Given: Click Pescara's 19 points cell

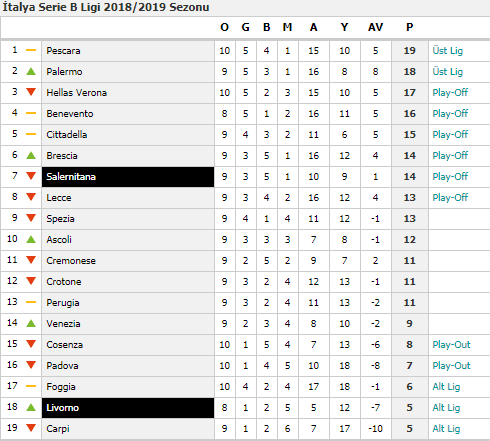Looking at the screenshot, I should (410, 51).
